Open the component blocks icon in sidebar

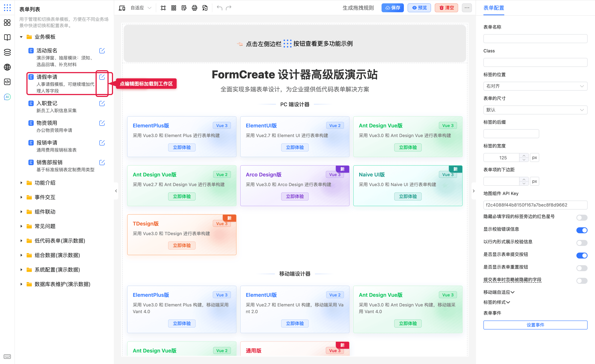tap(7, 22)
